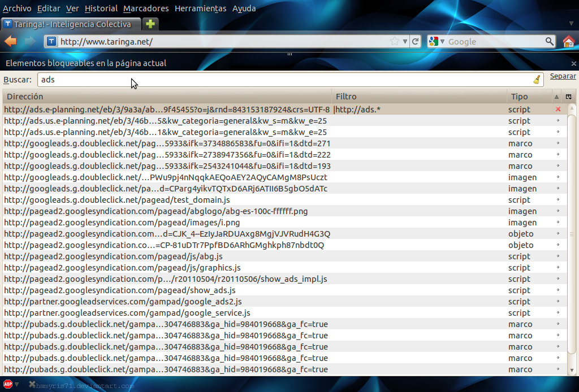Close the blockable elements panel
This screenshot has width=579, height=392.
pos(574,63)
